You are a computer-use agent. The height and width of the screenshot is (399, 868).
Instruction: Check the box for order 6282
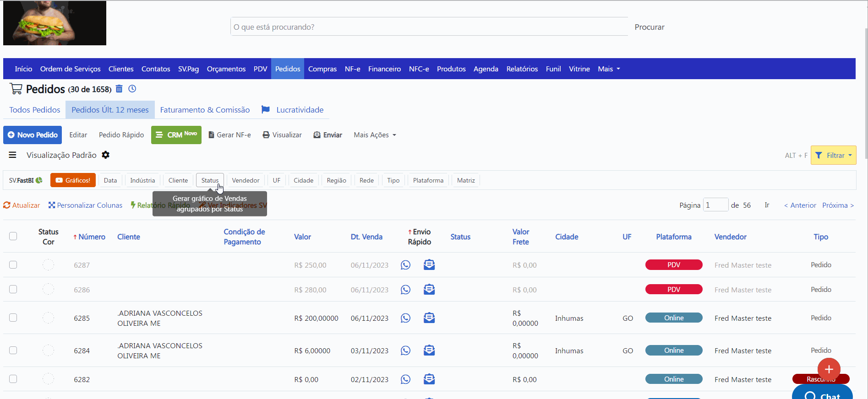coord(13,379)
